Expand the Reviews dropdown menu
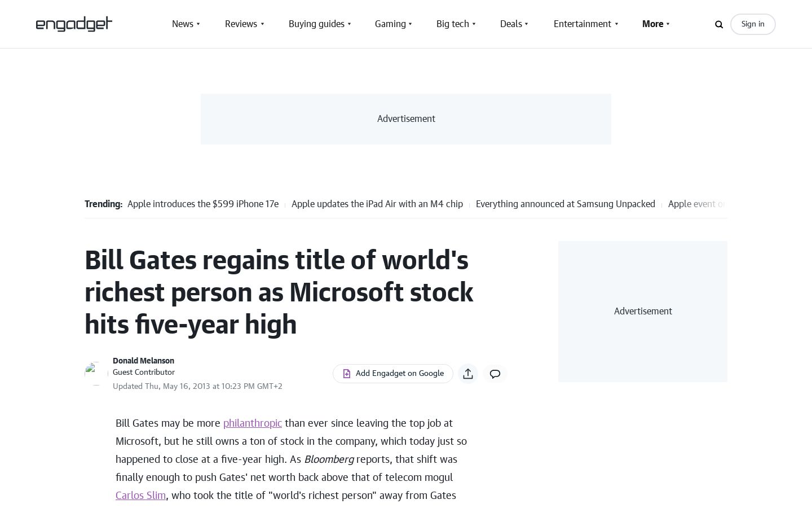This screenshot has height=508, width=812. (245, 24)
